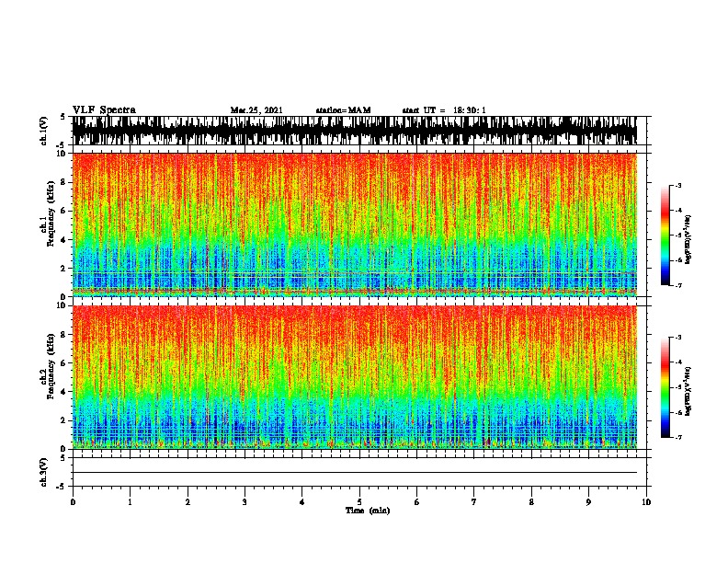Select the start UT time 18:30:1
728x563 pixels.
469,110
